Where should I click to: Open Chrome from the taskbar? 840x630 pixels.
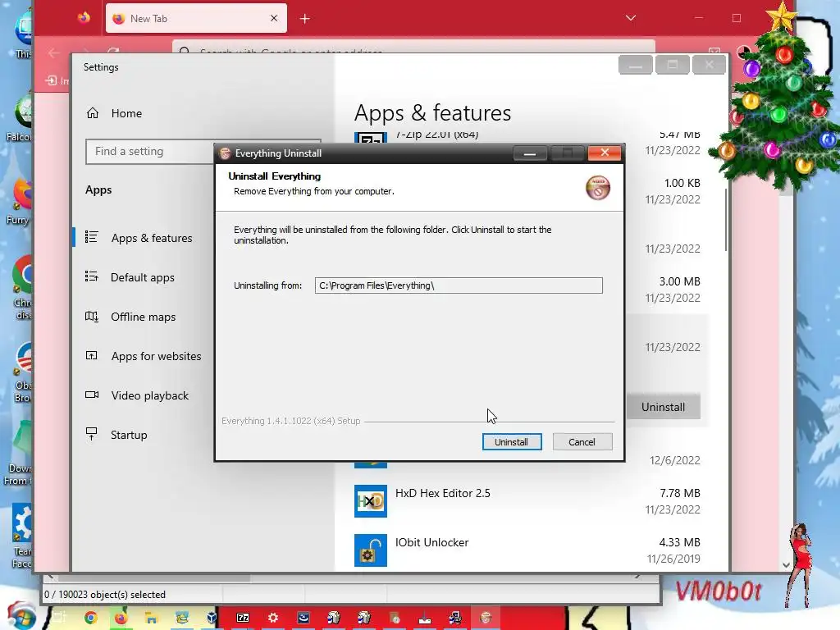point(90,619)
